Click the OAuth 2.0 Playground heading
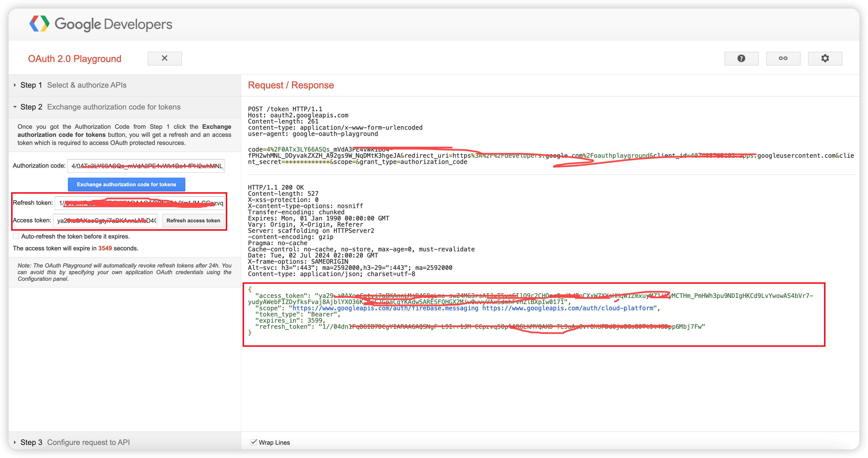The width and height of the screenshot is (868, 458). click(74, 59)
